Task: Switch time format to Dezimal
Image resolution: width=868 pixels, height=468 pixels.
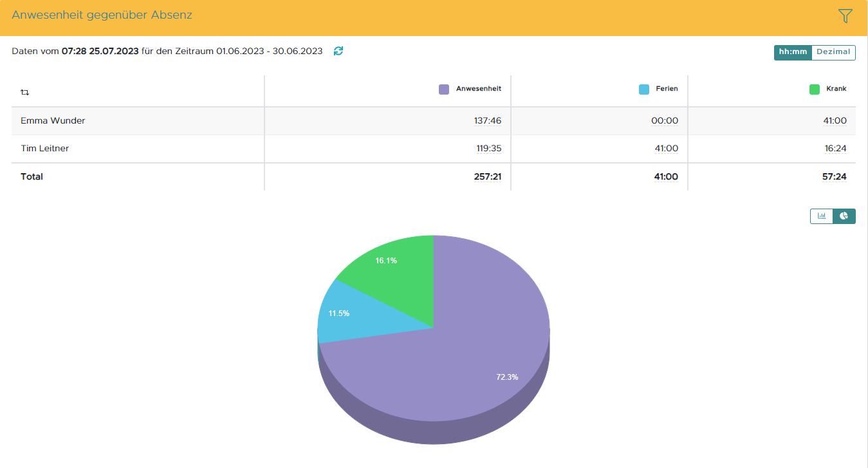Action: [833, 52]
